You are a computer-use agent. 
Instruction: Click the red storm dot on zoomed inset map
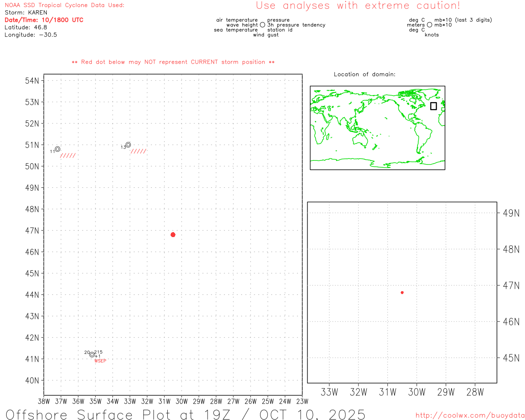pyautogui.click(x=402, y=292)
